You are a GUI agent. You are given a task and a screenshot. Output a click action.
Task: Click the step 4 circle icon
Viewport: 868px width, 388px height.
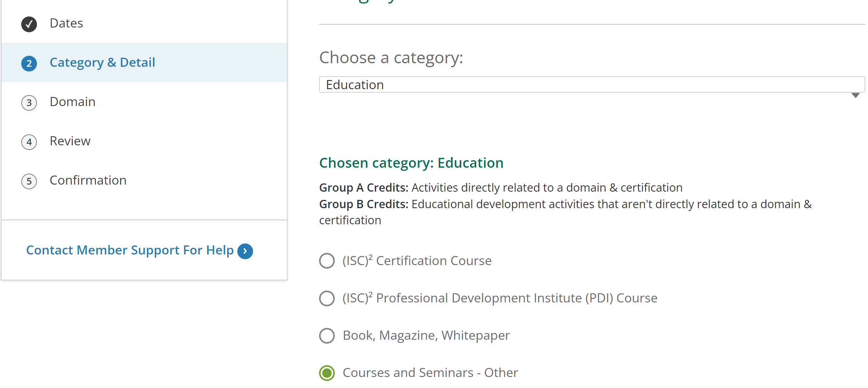point(29,142)
